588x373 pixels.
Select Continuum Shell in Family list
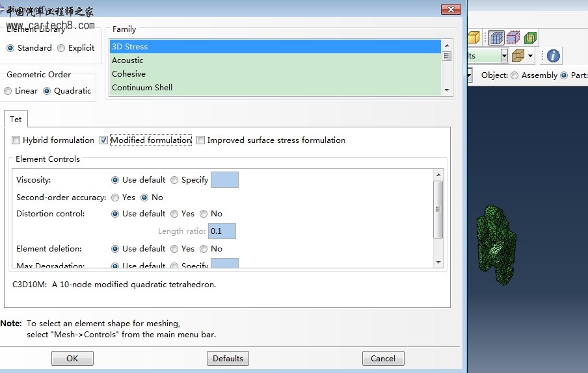point(275,87)
